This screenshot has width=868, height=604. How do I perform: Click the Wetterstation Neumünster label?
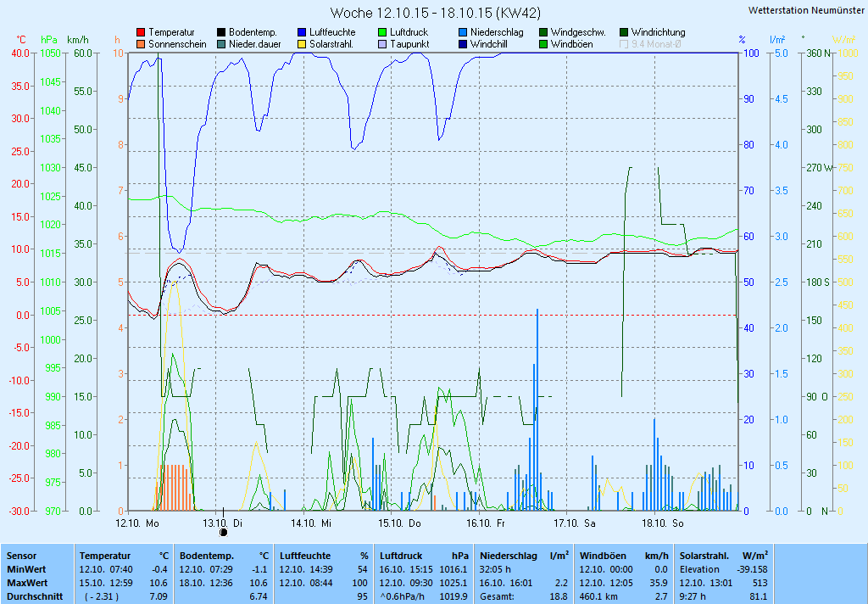[x=806, y=10]
